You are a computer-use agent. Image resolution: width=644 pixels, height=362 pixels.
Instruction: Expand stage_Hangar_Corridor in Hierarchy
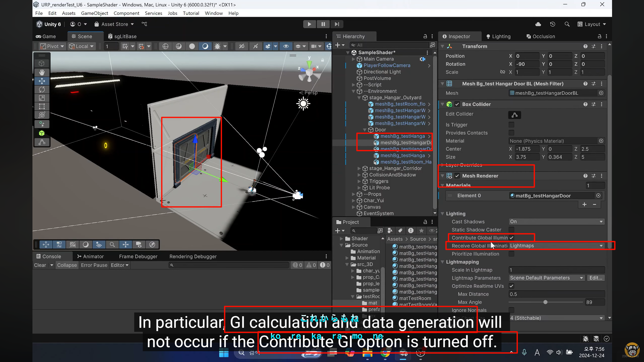coord(359,168)
